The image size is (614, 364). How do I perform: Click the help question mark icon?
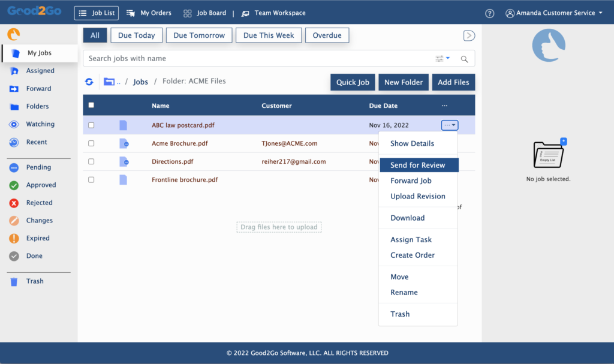coord(489,13)
